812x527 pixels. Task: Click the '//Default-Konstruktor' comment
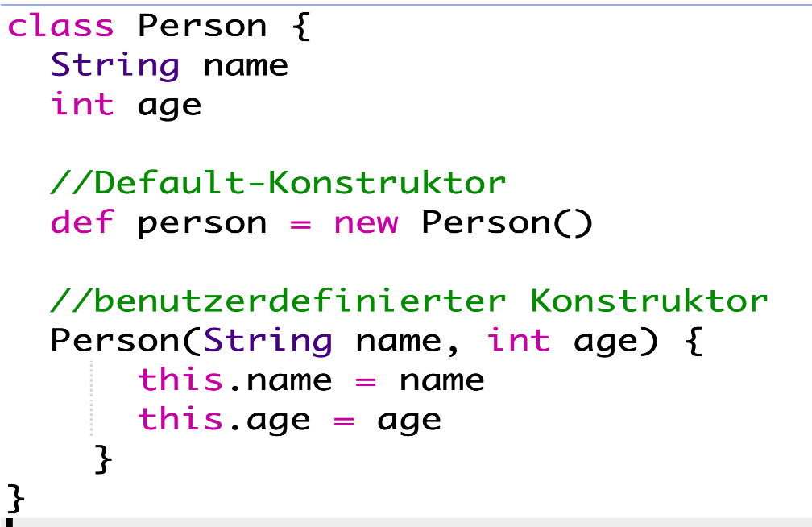278,183
